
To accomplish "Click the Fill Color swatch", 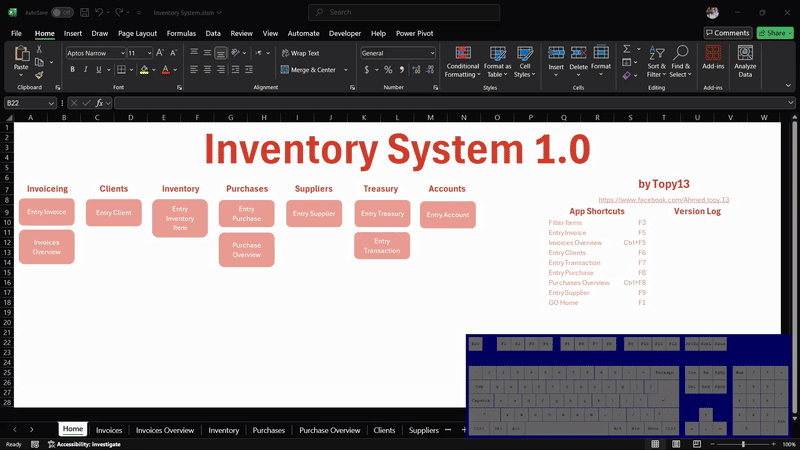I will (144, 70).
